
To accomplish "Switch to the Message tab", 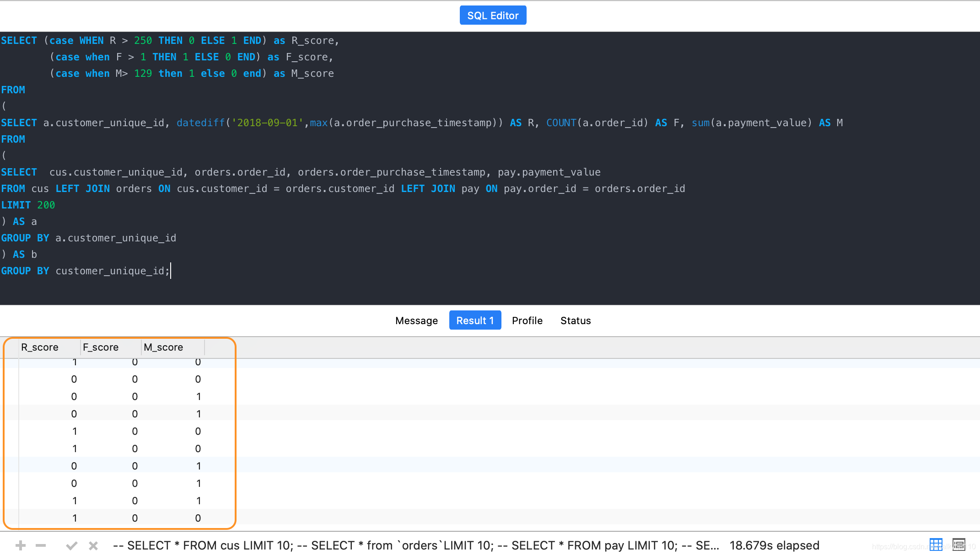I will 417,320.
